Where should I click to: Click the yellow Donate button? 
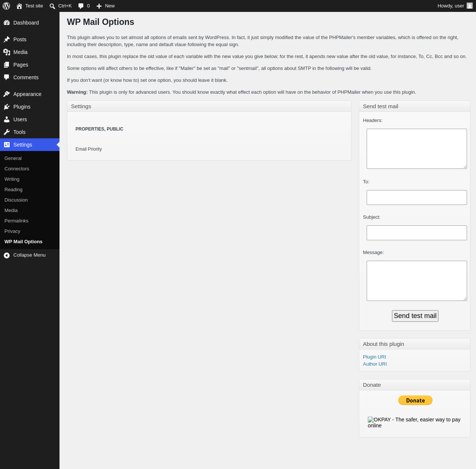[415, 400]
